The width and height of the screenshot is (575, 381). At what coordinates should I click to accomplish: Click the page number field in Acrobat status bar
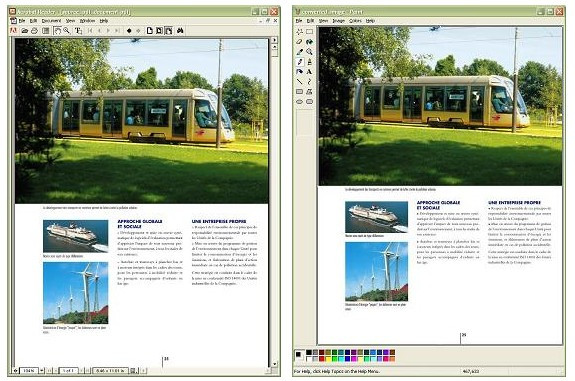tap(69, 371)
